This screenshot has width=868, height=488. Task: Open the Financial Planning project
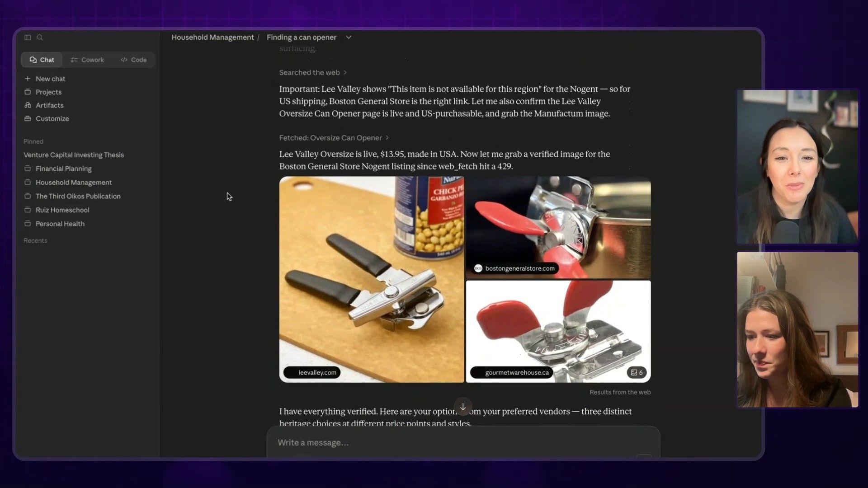click(63, 169)
